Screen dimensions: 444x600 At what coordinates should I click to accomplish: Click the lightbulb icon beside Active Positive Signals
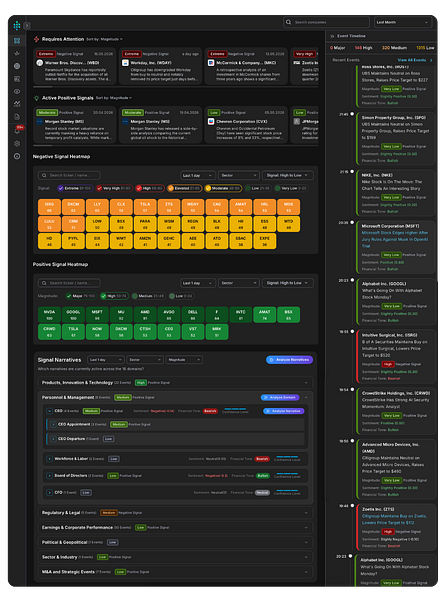(36, 98)
